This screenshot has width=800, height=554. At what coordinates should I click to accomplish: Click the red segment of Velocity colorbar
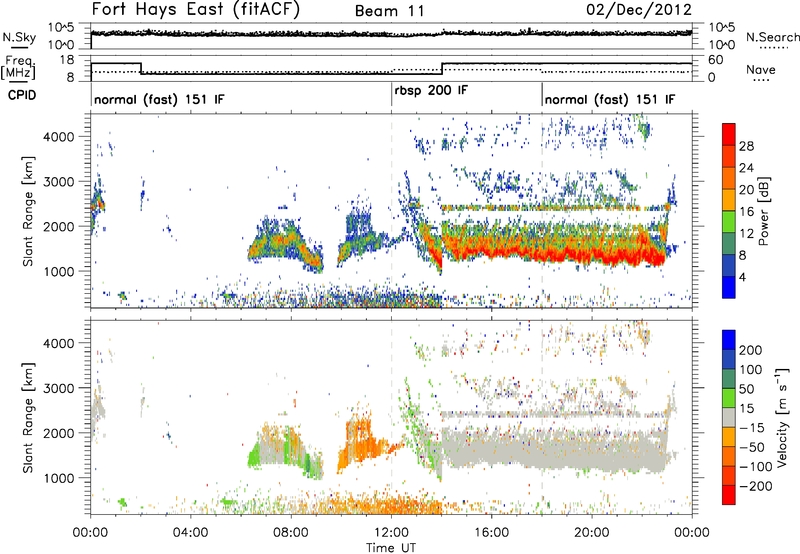click(729, 495)
